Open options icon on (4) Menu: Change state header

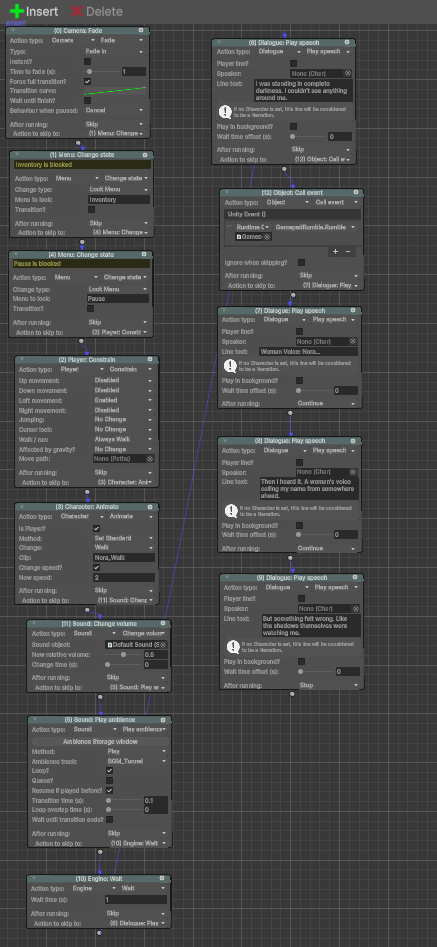(x=143, y=255)
